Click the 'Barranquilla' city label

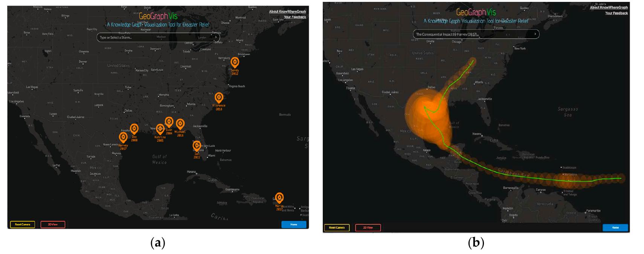tap(511, 188)
